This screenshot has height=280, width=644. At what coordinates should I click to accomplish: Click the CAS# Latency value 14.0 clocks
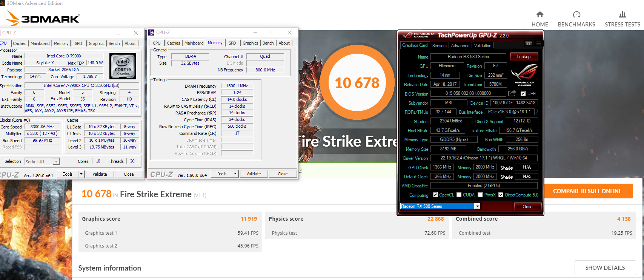click(x=237, y=99)
